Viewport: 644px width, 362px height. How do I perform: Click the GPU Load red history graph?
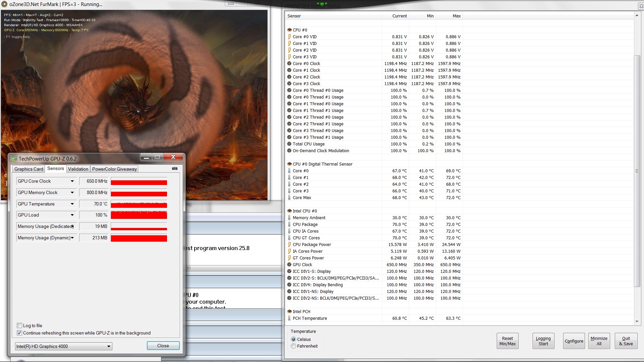pyautogui.click(x=139, y=215)
